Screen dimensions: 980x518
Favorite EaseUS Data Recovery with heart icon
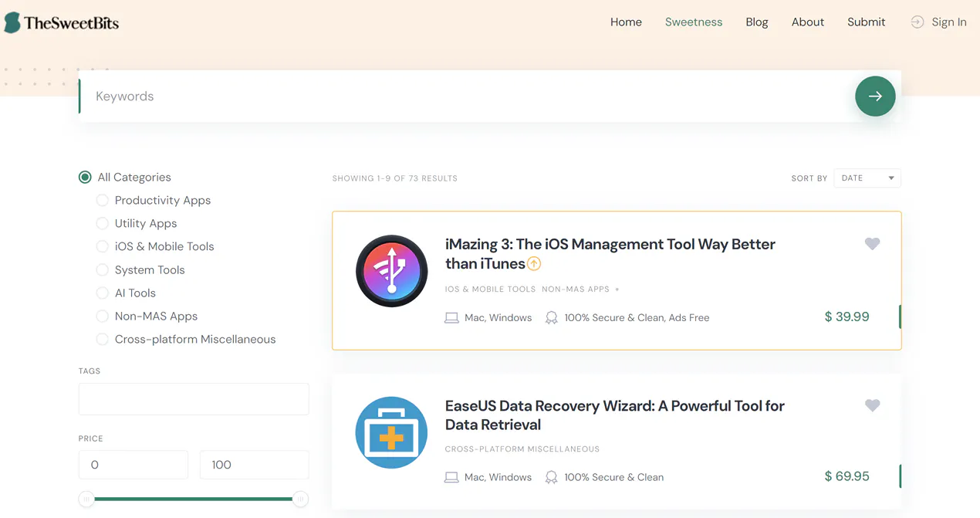(x=872, y=405)
